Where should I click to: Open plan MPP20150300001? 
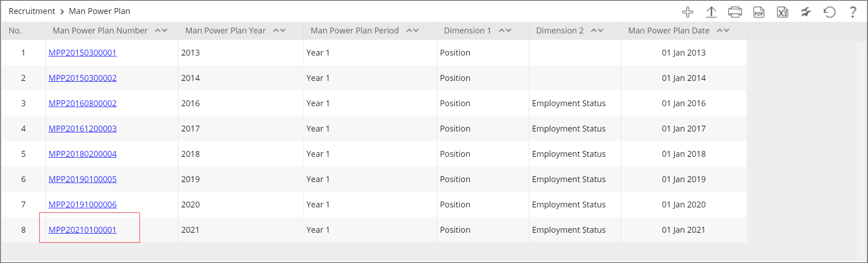click(83, 53)
